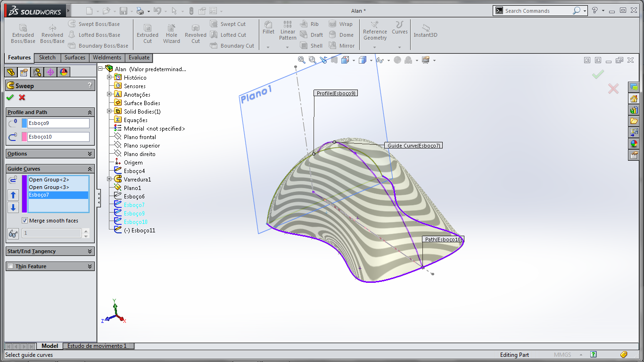
Task: Switch to the Surfaces tab
Action: tap(75, 58)
